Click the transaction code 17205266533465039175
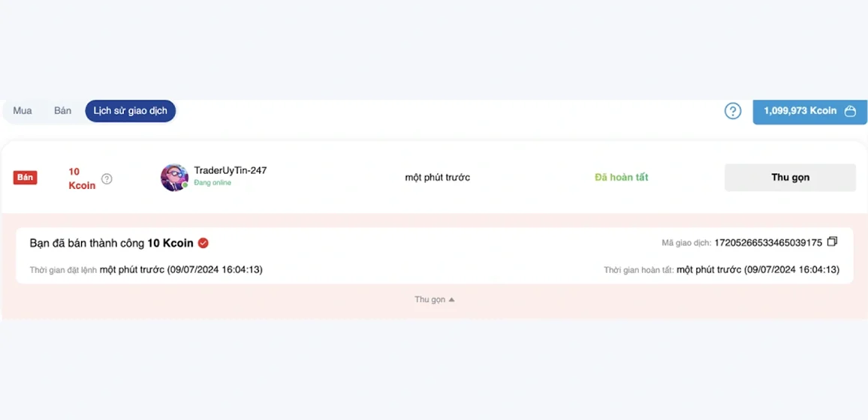The height and width of the screenshot is (420, 868). tap(768, 242)
